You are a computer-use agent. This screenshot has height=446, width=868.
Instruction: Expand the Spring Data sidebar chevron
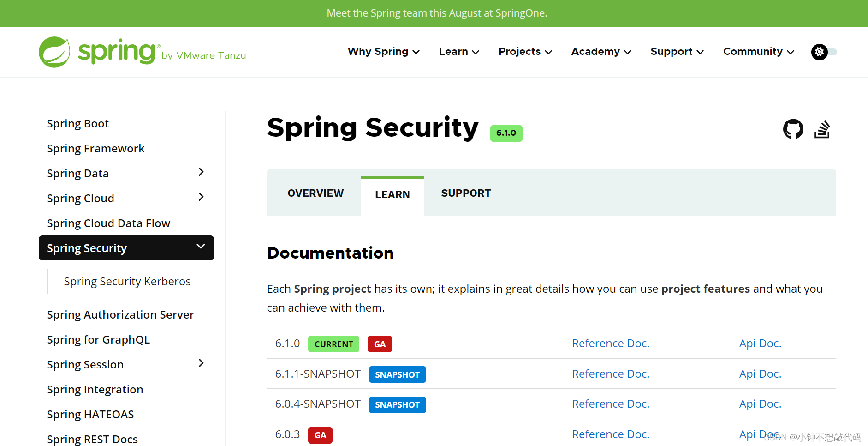tap(201, 172)
